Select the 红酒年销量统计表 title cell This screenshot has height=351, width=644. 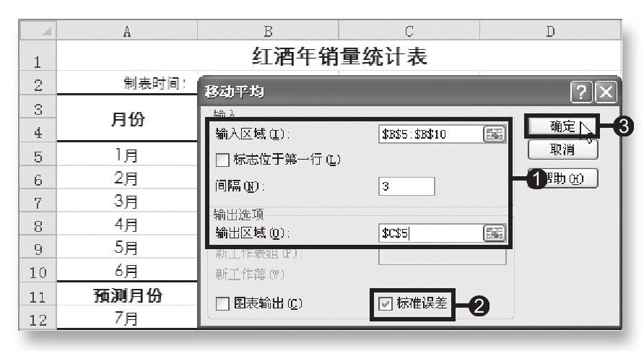339,56
